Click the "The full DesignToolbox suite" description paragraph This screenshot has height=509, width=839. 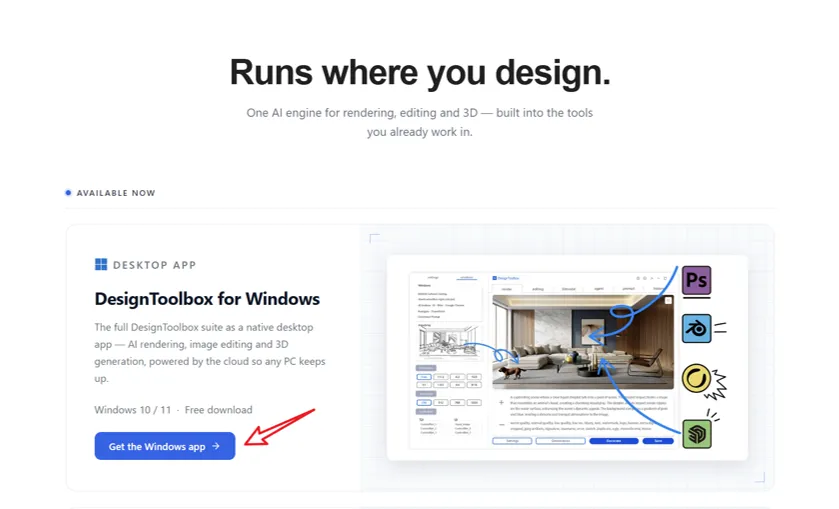[x=210, y=353]
